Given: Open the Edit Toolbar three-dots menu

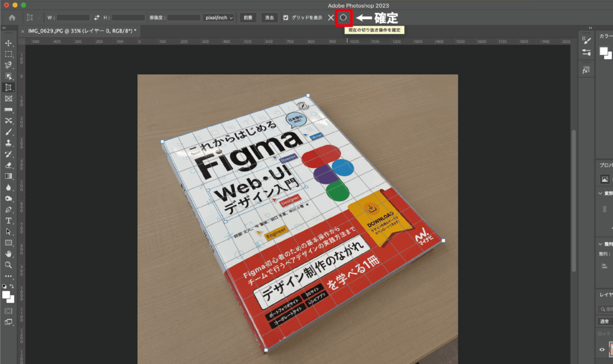Looking at the screenshot, I should 8,276.
